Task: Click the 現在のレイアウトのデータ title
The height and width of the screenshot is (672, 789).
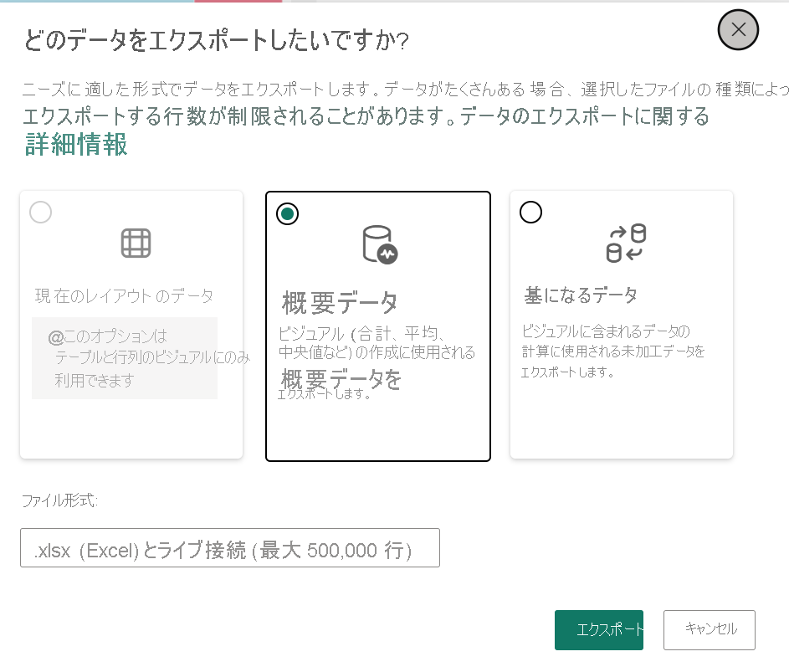Action: click(x=125, y=295)
